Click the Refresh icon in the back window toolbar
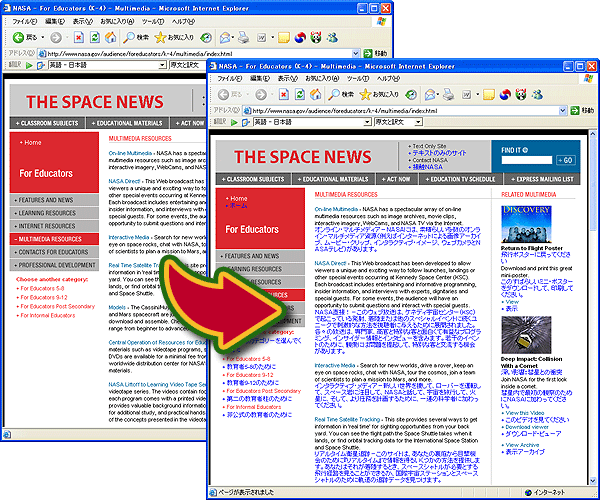This screenshot has width=600, height=500. coord(95,37)
